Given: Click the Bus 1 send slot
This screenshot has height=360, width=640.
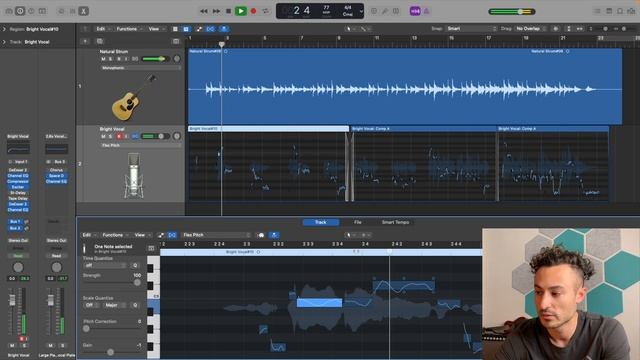Looking at the screenshot, I should (x=15, y=222).
